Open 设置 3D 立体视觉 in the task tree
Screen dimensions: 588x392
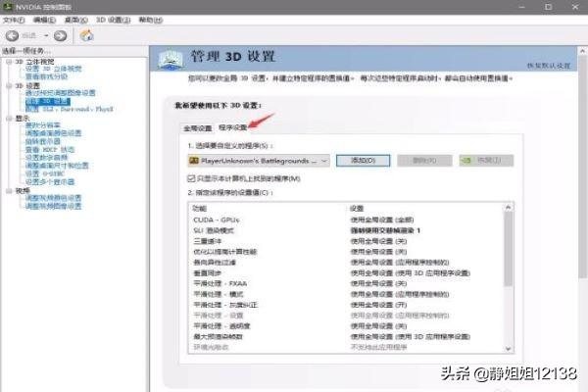[x=53, y=69]
